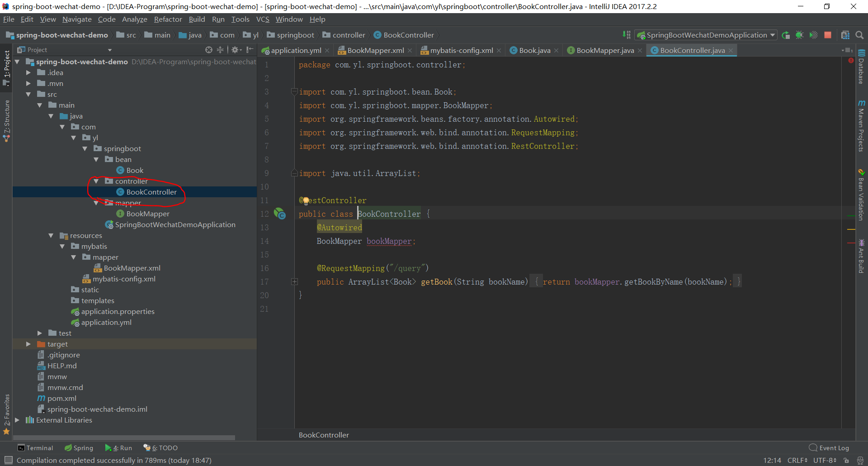This screenshot has height=466, width=868.
Task: Expand the .mvn folder
Action: click(28, 83)
